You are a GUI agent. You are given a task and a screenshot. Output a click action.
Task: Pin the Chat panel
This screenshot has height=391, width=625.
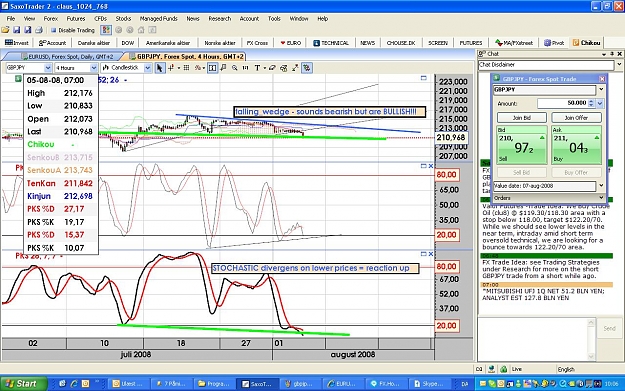(x=612, y=54)
